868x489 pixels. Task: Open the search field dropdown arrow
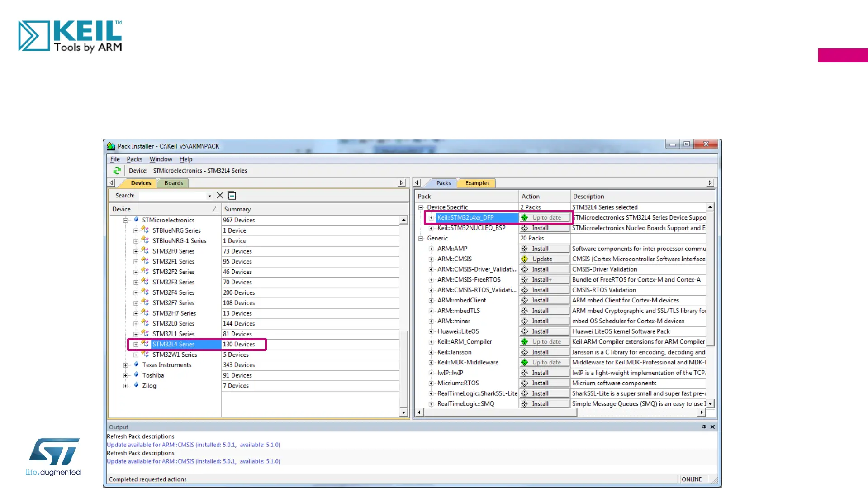point(209,196)
